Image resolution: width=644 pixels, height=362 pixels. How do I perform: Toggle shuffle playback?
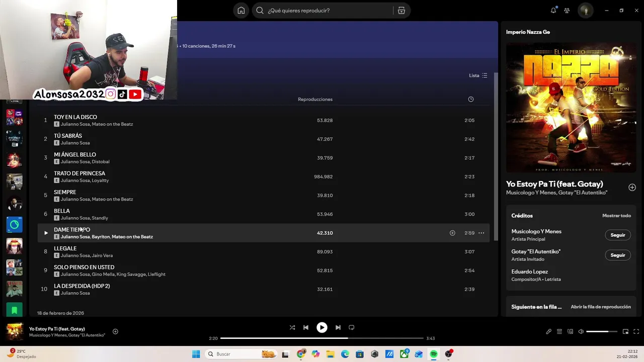pos(292,327)
